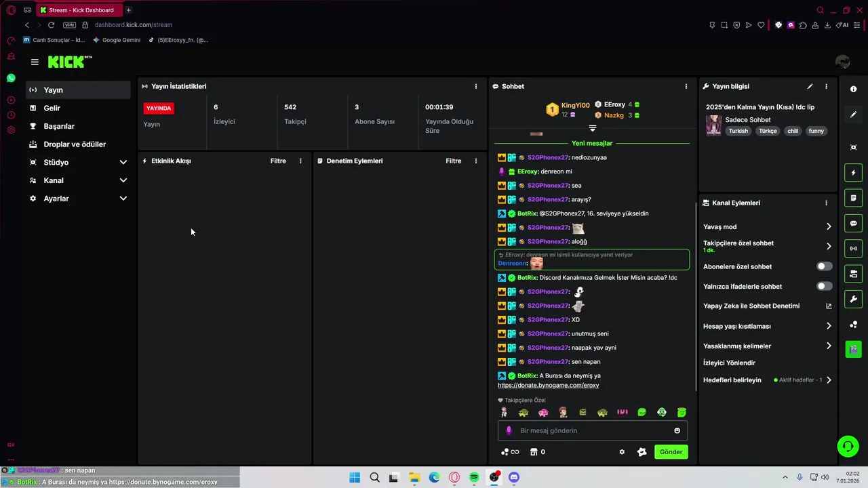The height and width of the screenshot is (488, 868).
Task: Toggle the chat bubble widget in the right sidebar
Action: point(854,223)
